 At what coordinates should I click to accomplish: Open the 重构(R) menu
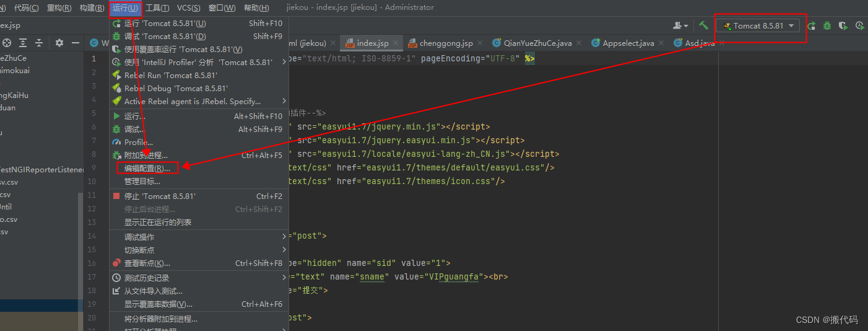(59, 8)
